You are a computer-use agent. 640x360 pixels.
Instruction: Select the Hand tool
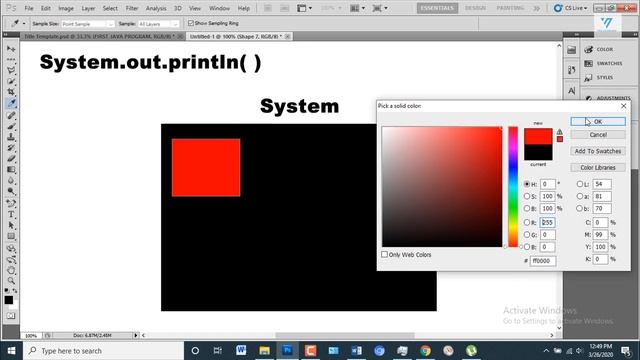point(11,270)
